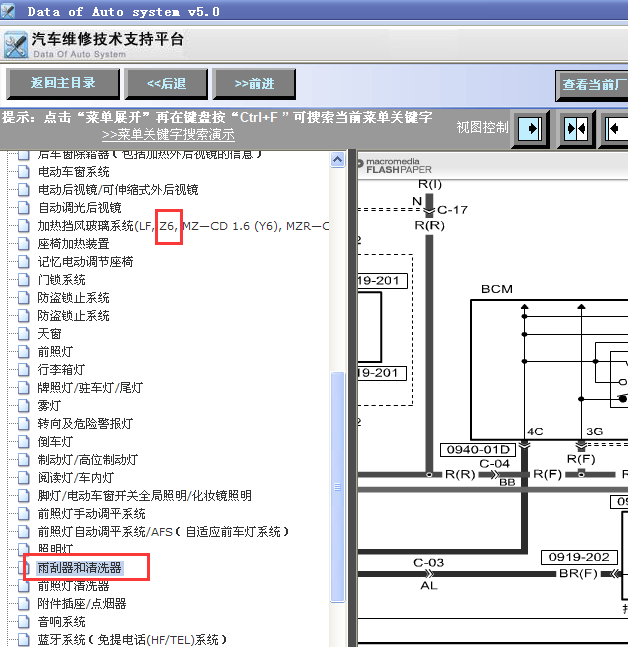Select 转向及危险警报灯 item

pyautogui.click(x=85, y=424)
